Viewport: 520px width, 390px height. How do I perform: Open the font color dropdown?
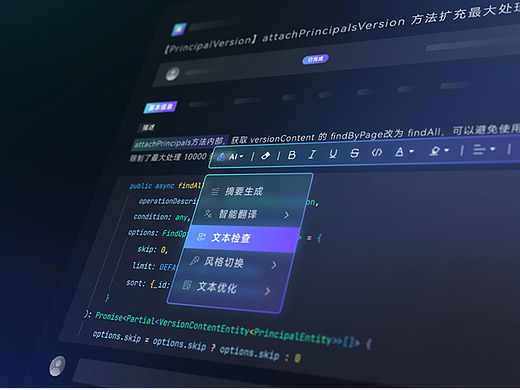click(x=404, y=152)
